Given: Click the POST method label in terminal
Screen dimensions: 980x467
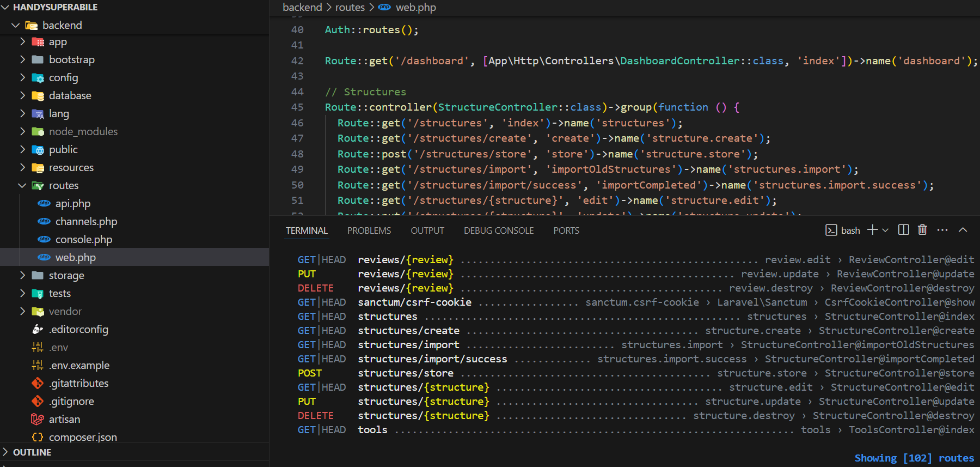Looking at the screenshot, I should tap(310, 373).
